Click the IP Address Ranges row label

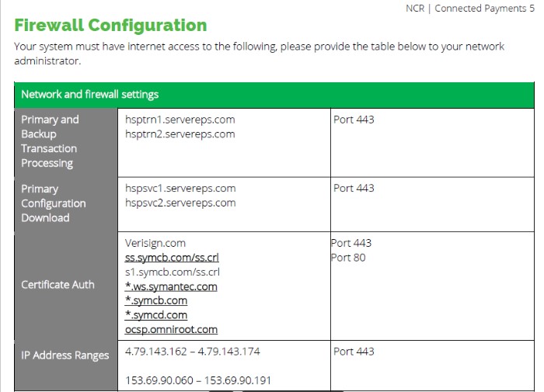[x=65, y=356]
